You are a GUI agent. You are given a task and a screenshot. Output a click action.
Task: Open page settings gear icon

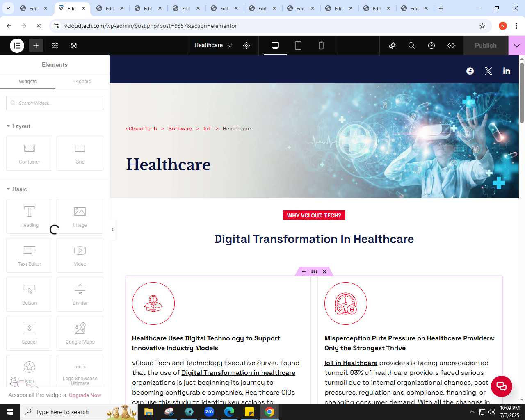point(247,46)
